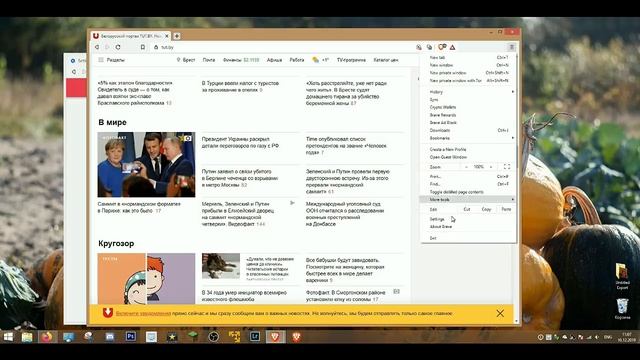
Task: Click the В мире section heading
Action: click(x=112, y=122)
